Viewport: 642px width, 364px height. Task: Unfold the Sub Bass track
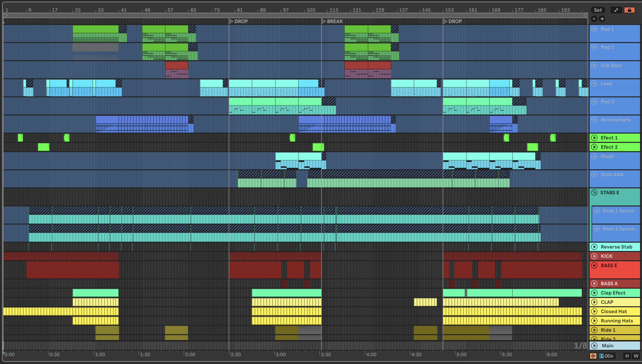click(594, 66)
